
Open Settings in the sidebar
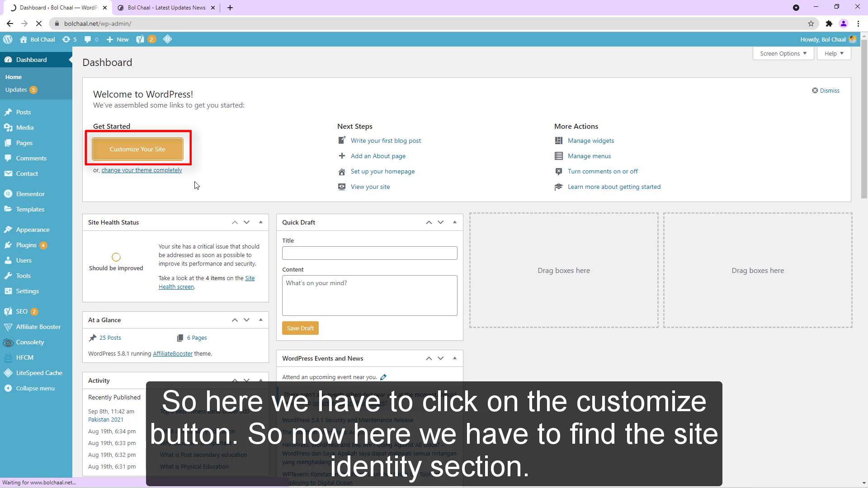pyautogui.click(x=27, y=291)
